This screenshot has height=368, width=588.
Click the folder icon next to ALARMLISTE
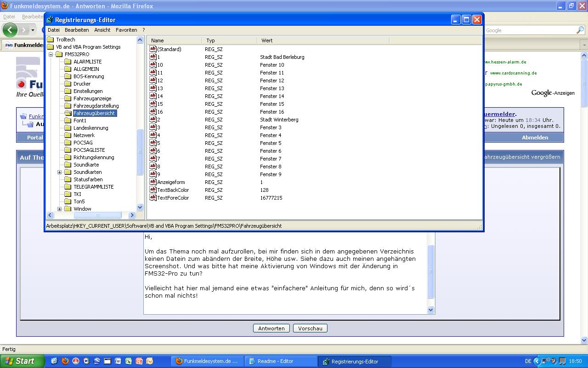(x=68, y=62)
